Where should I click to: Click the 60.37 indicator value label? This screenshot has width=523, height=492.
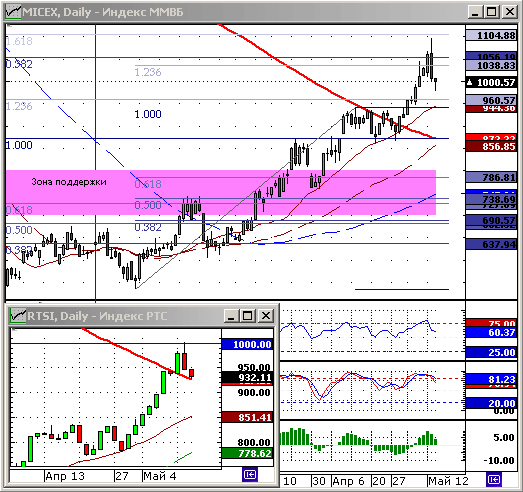click(491, 332)
